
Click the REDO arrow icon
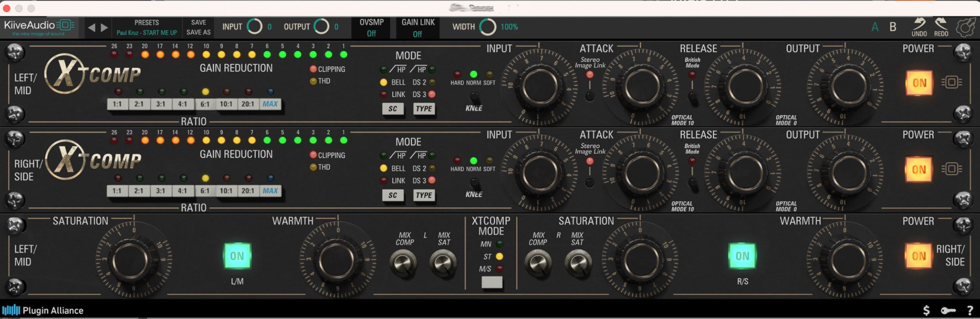pyautogui.click(x=941, y=24)
